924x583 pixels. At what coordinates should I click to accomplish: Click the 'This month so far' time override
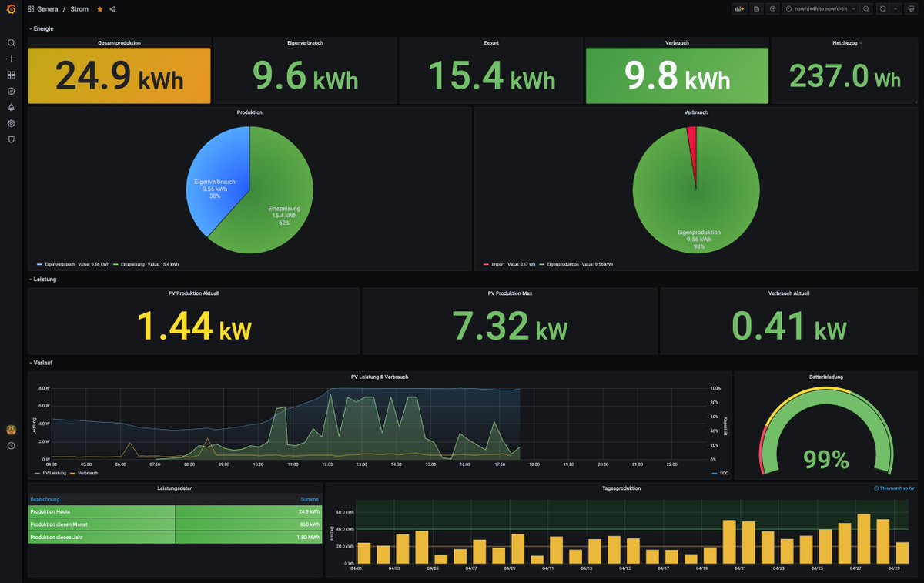coord(894,488)
